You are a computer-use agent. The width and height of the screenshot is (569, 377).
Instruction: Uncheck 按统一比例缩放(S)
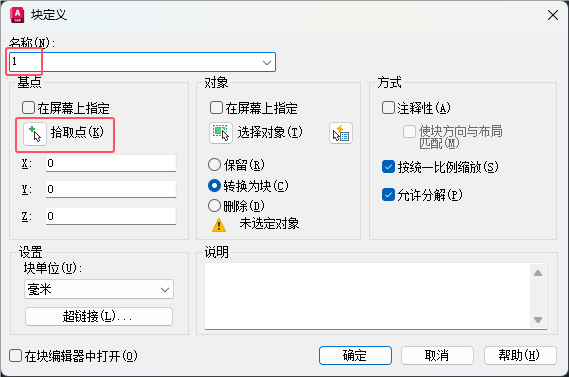(388, 167)
